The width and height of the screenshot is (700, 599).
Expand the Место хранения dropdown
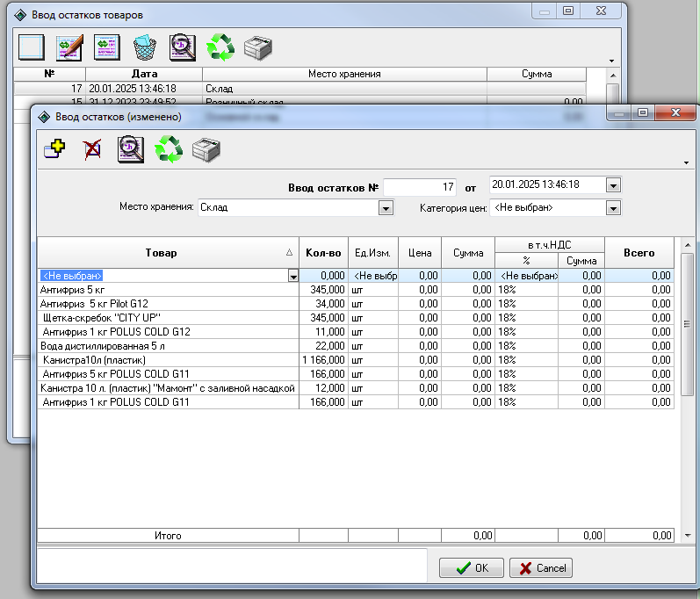tap(386, 207)
